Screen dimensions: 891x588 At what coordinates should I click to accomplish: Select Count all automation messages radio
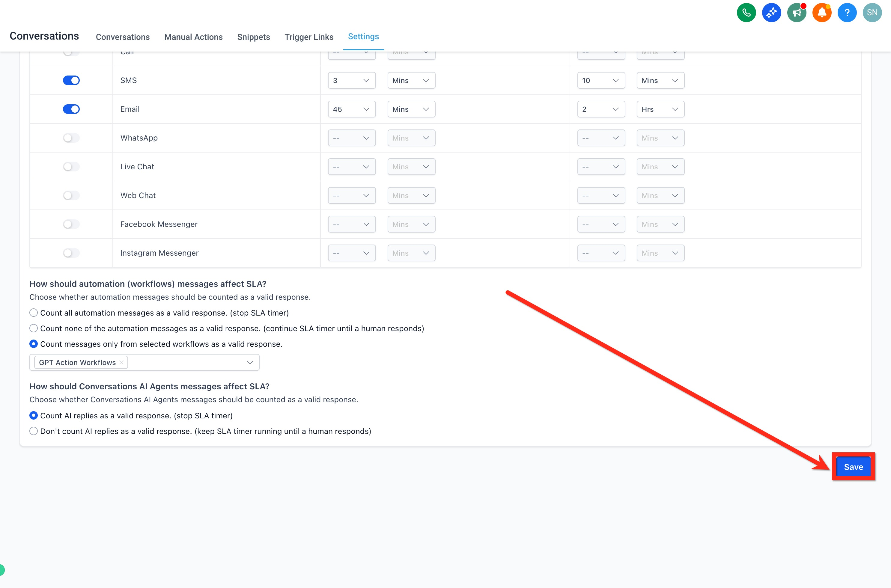click(33, 313)
